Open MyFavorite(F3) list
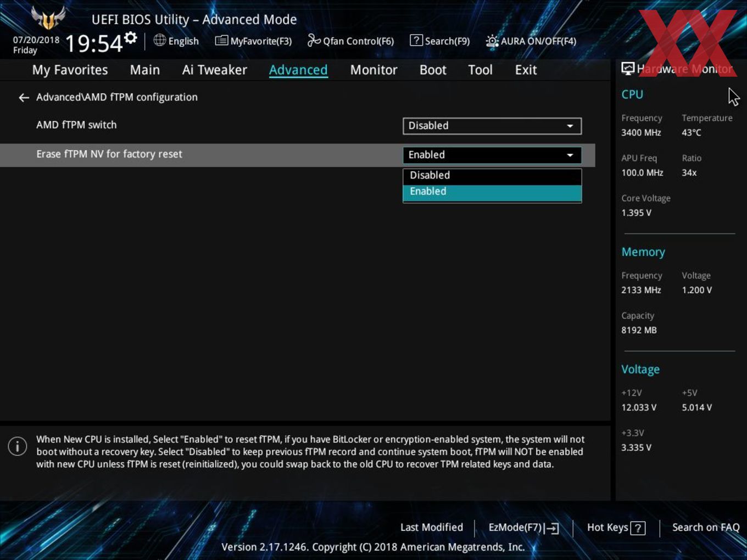The height and width of the screenshot is (560, 747). (x=253, y=41)
